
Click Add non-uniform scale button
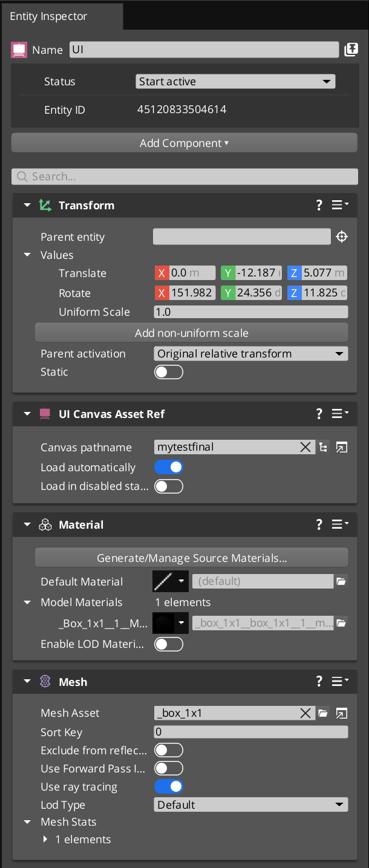coord(191,333)
